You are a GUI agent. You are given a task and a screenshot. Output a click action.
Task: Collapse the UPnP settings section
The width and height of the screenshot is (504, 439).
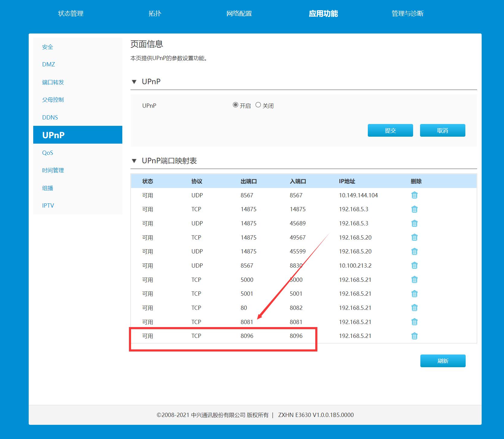tap(135, 81)
